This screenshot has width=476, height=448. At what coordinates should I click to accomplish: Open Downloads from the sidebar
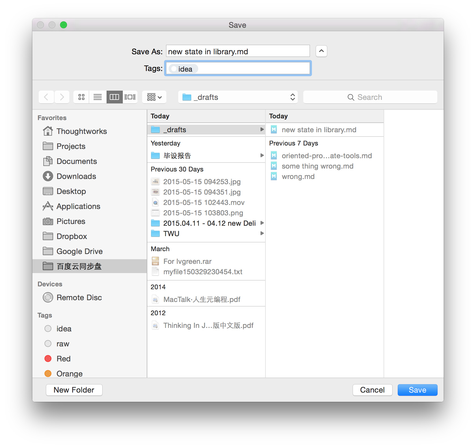[x=76, y=176]
